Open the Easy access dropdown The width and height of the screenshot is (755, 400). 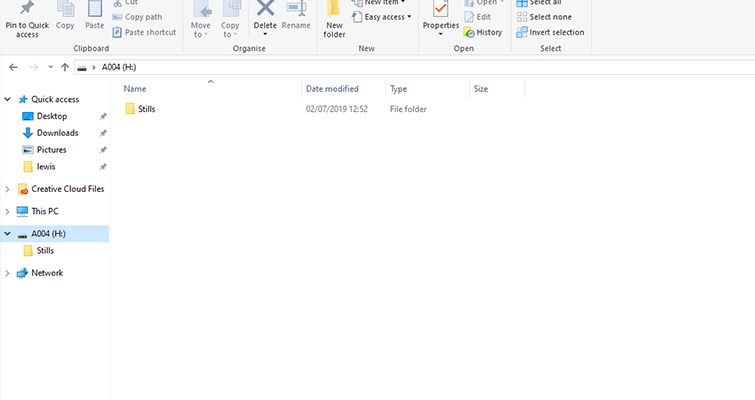tap(382, 17)
